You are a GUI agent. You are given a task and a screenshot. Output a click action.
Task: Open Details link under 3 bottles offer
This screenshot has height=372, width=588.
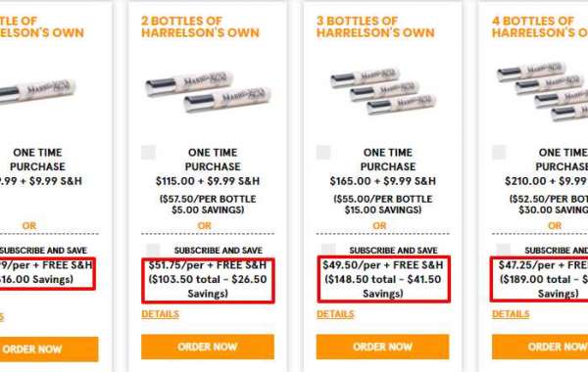click(x=335, y=314)
